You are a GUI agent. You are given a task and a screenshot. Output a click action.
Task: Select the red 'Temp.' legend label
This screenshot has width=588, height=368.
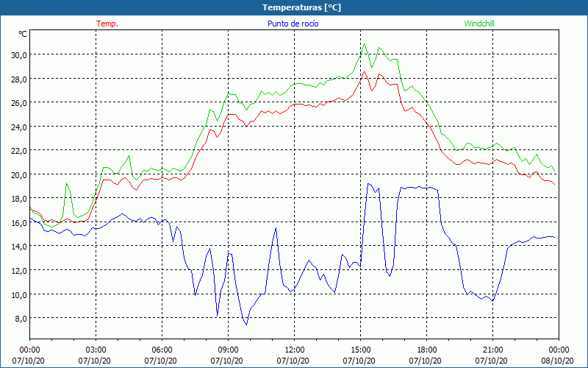pyautogui.click(x=107, y=24)
